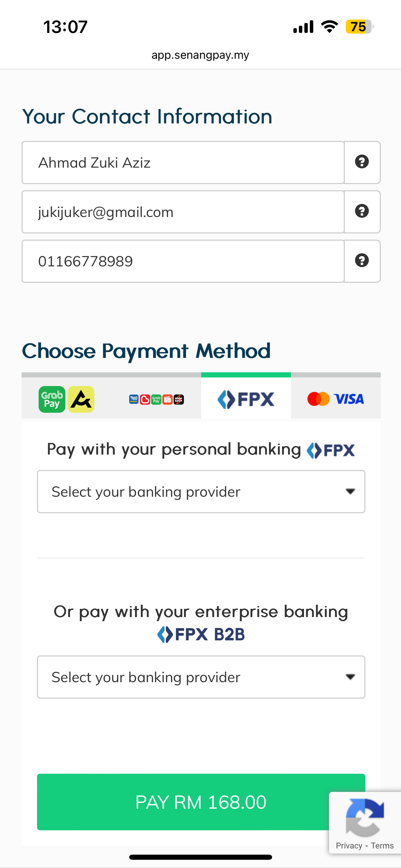
Task: Tap the app.senangpay.my address bar
Action: click(200, 55)
